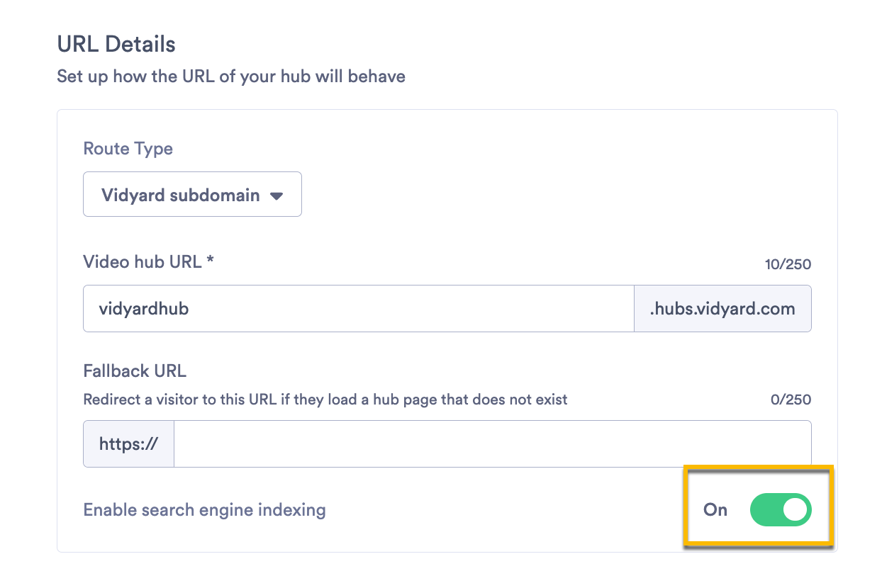Click the URL Details heading

coord(116,44)
